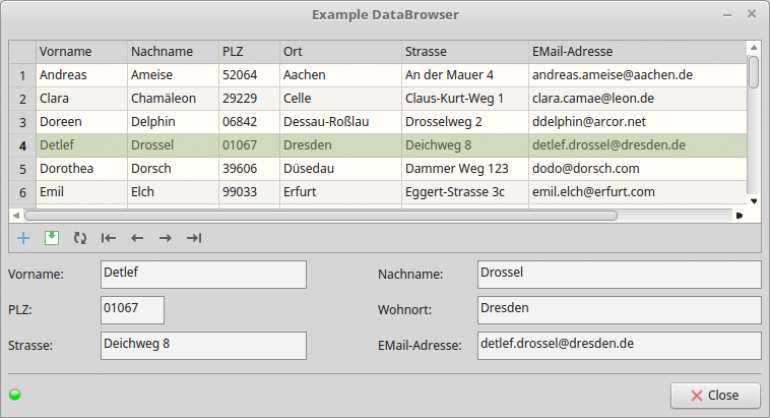The image size is (770, 418).
Task: Click inside the Vorname input field
Action: point(203,275)
